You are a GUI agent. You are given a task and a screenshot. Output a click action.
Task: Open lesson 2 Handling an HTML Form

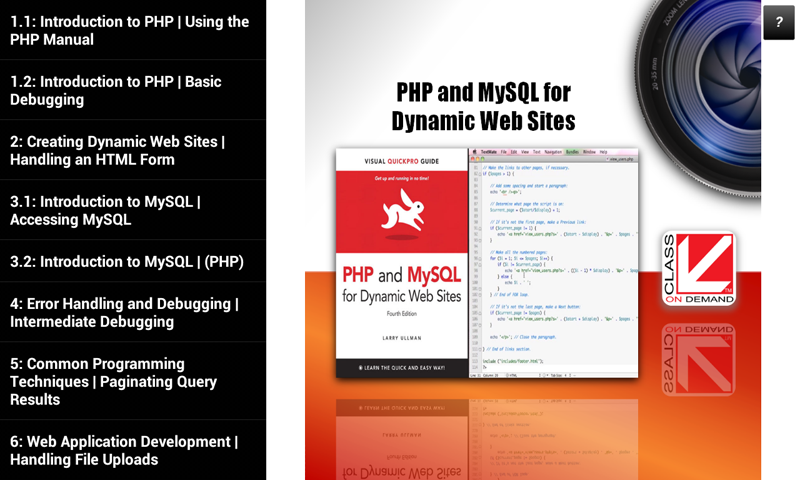pyautogui.click(x=133, y=150)
